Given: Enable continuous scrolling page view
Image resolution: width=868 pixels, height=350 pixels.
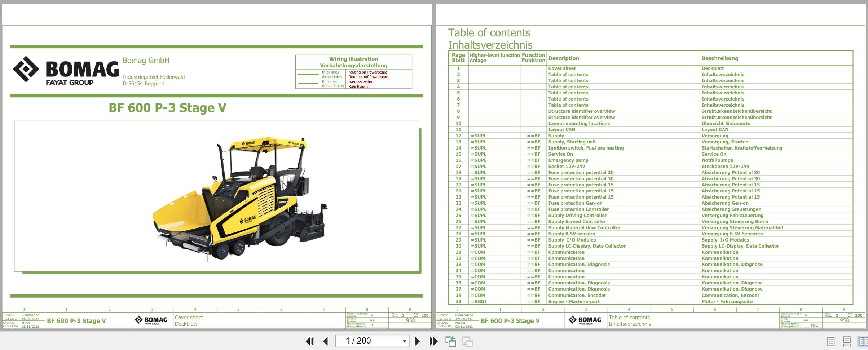Looking at the screenshot, I should coord(847,341).
